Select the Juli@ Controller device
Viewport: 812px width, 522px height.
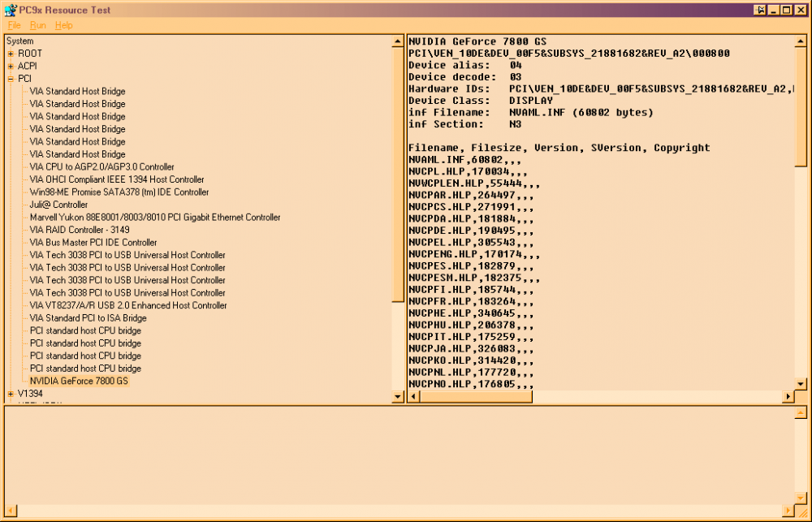click(58, 205)
